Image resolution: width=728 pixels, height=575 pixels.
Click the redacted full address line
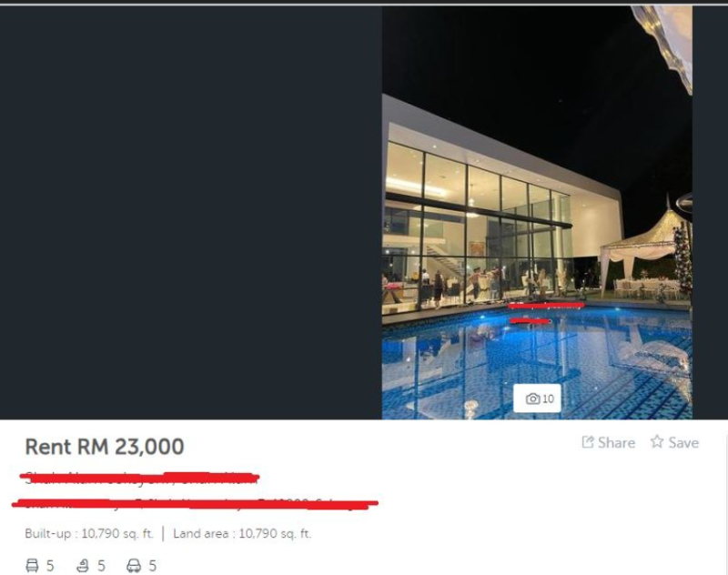pos(195,503)
